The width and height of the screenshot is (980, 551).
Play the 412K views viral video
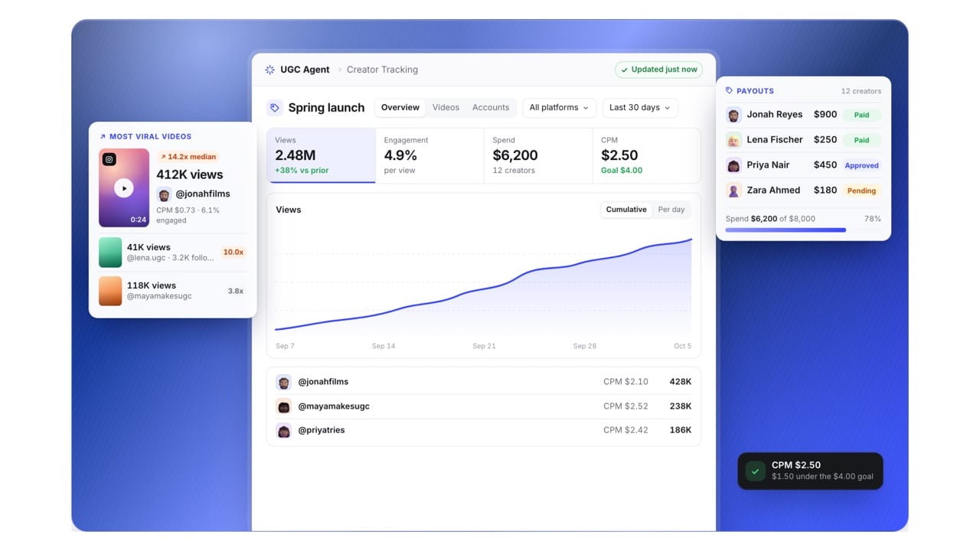(x=124, y=187)
